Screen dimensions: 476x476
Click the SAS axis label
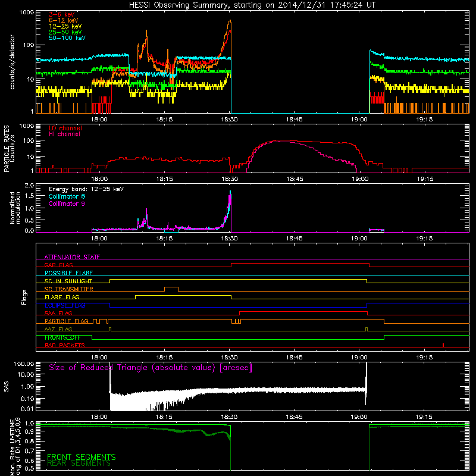pos(7,387)
